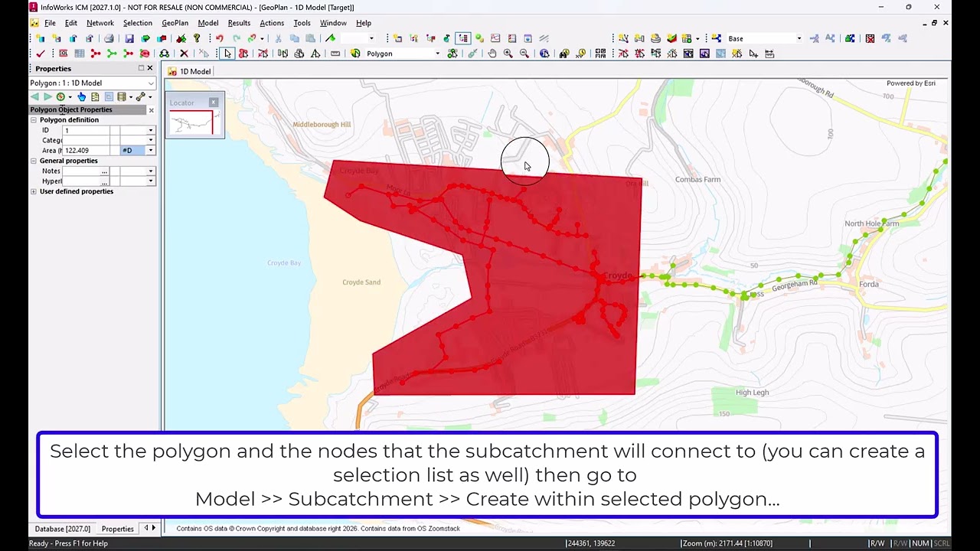
Task: Click the red crossed-box icon near Base
Action: pyautogui.click(x=870, y=38)
